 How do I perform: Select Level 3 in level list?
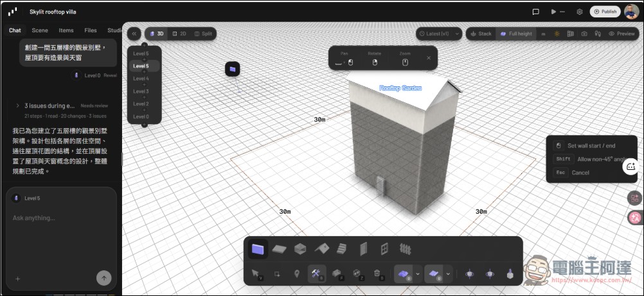click(x=141, y=91)
